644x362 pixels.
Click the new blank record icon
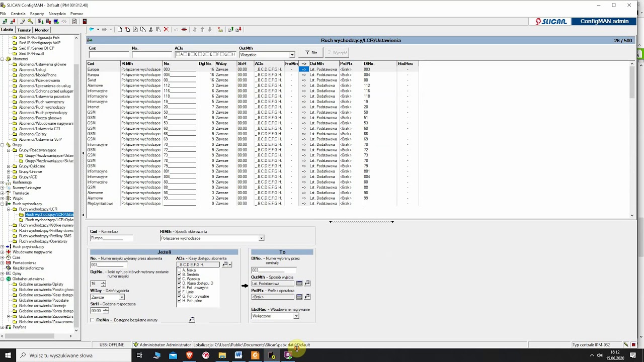click(120, 30)
